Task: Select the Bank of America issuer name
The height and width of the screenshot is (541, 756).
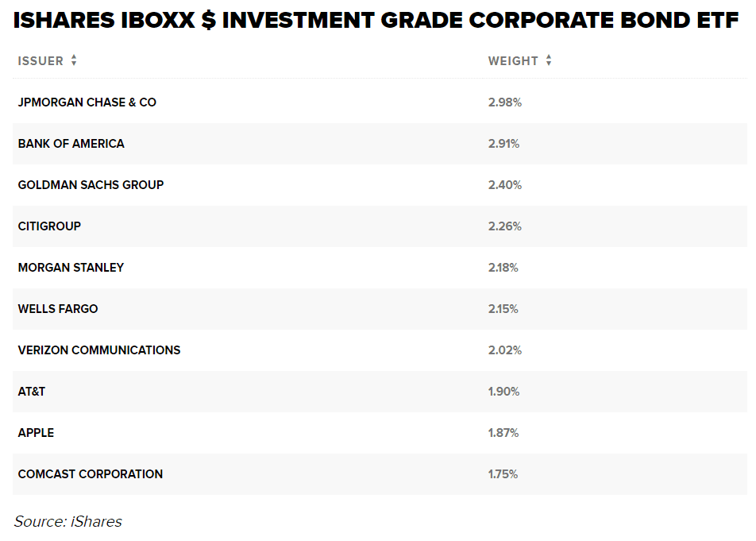Action: [x=71, y=144]
